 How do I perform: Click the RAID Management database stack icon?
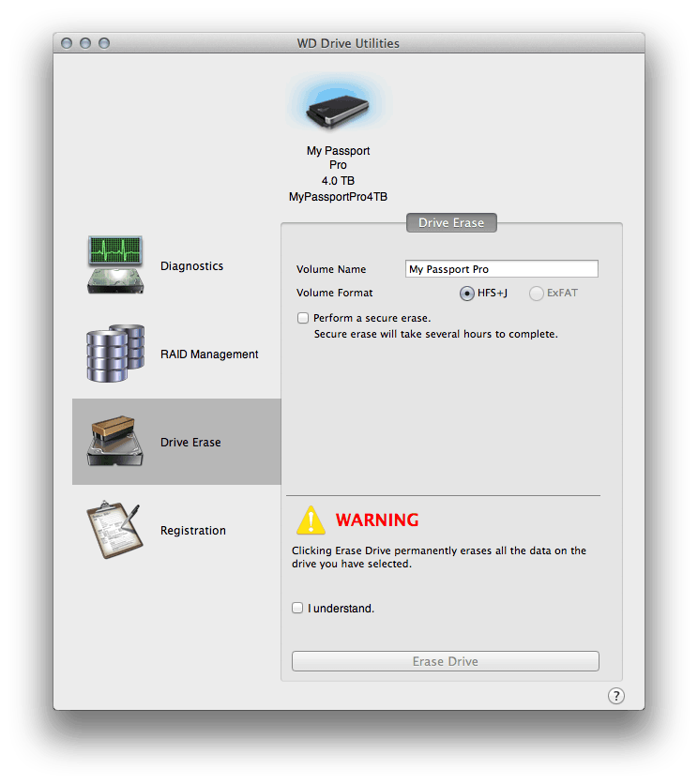tap(116, 353)
